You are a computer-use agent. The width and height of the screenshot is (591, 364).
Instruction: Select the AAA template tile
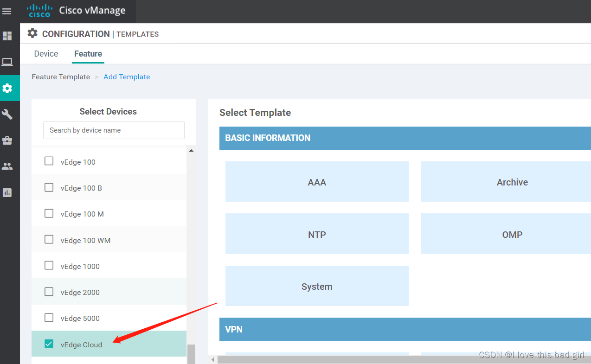317,182
